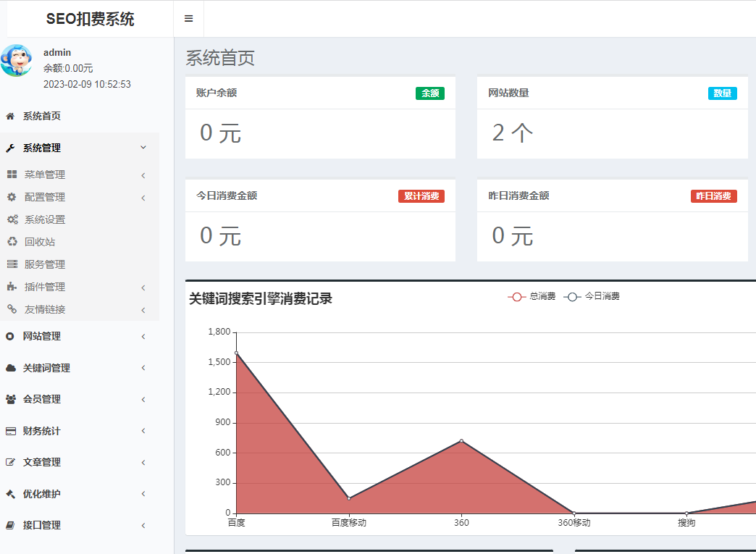
Task: Click the gear icon beside 配置管理
Action: [12, 197]
